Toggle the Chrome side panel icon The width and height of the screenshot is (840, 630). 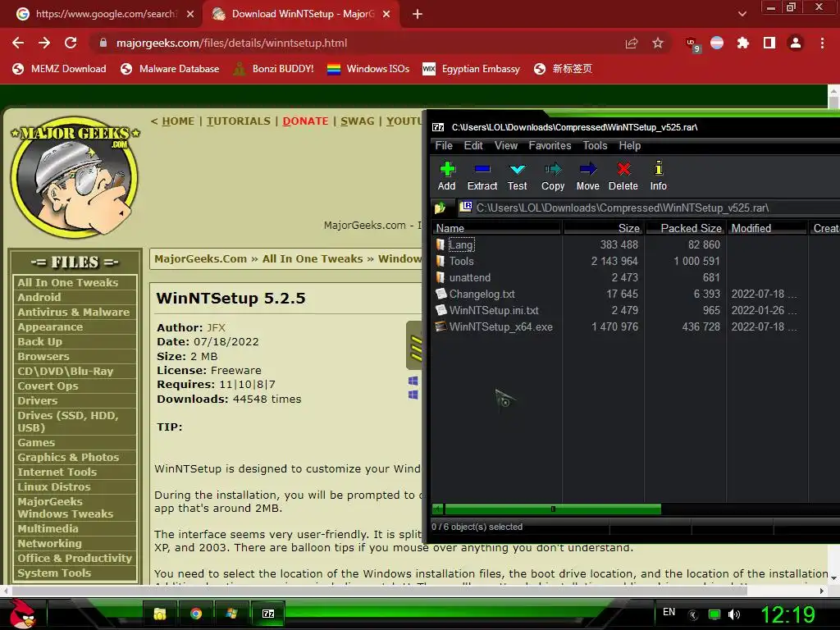769,43
